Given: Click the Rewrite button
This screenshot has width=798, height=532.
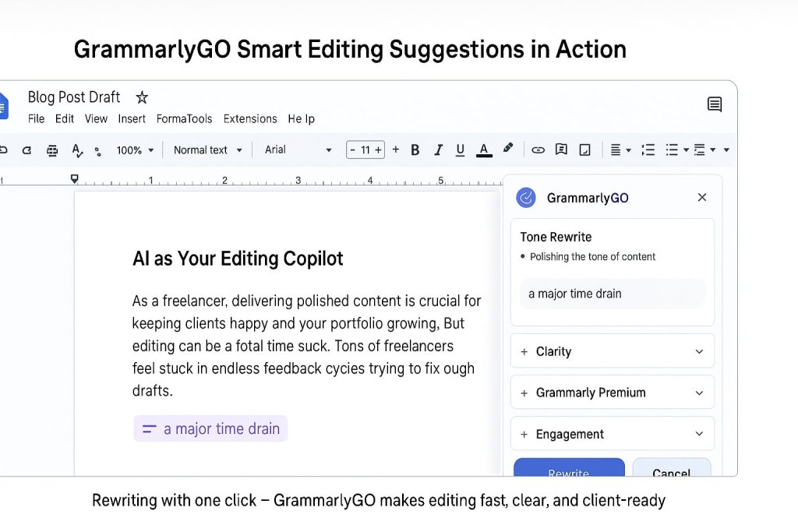Looking at the screenshot, I should pyautogui.click(x=569, y=468).
